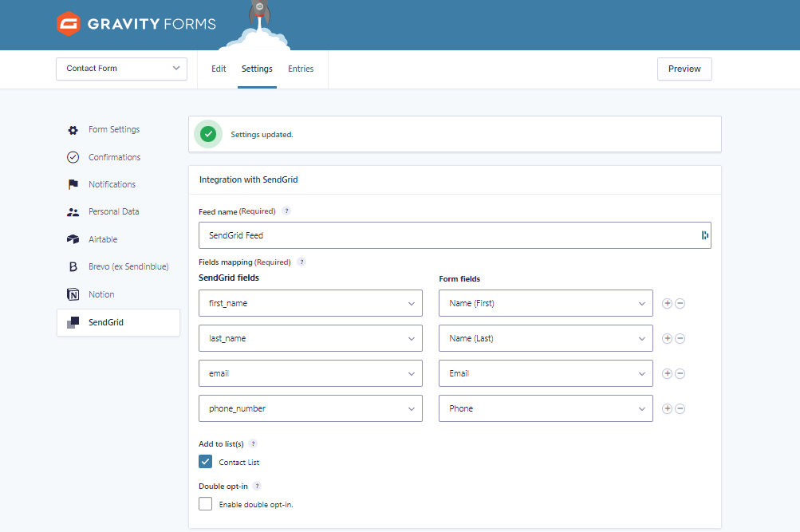Open Feed name help tooltip icon
800x532 pixels.
click(x=286, y=211)
